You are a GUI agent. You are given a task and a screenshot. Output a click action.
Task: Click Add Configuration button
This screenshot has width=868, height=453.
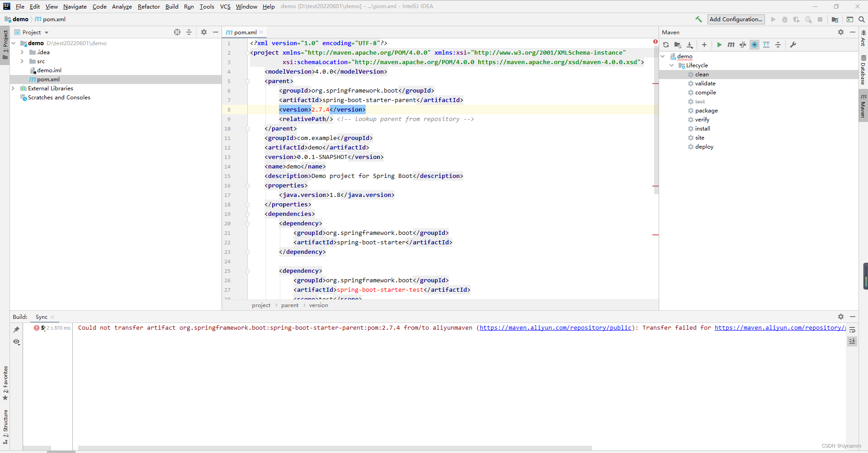click(x=736, y=19)
